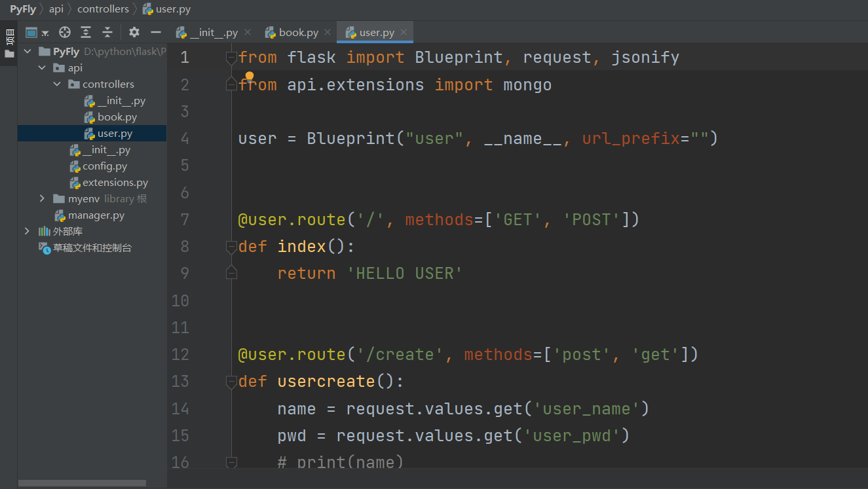The image size is (868, 489).
Task: Close the __init__.py editor tab
Action: pos(248,32)
